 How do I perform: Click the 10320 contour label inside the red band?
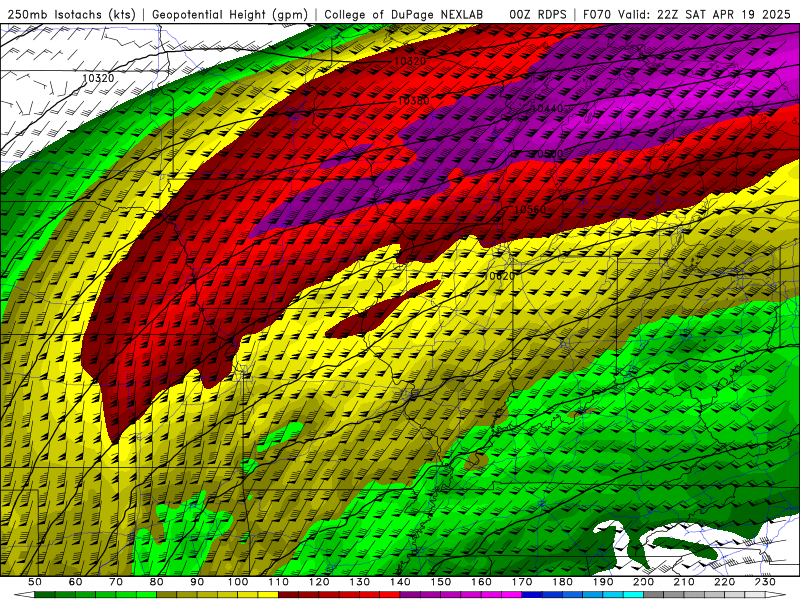pos(410,61)
